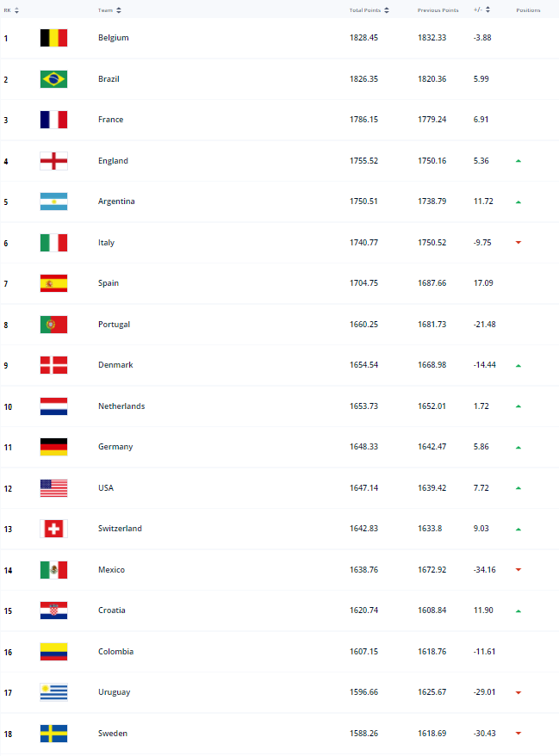559x756 pixels.
Task: Click the Positions column header
Action: [x=528, y=10]
